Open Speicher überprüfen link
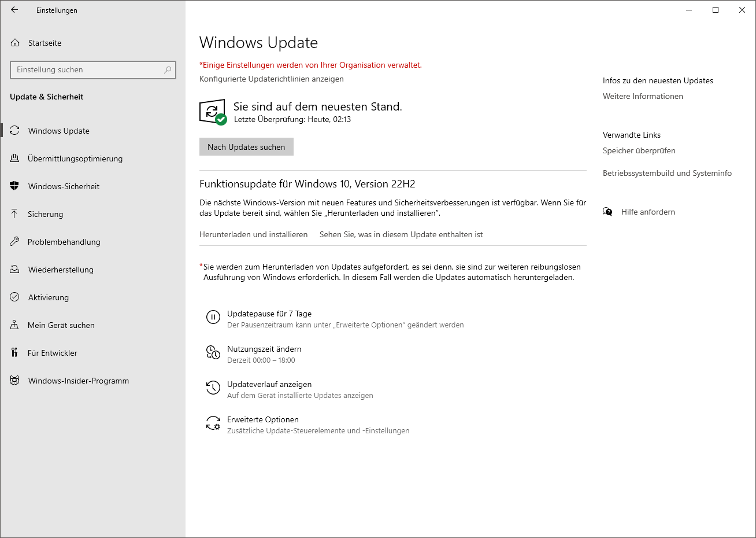The width and height of the screenshot is (756, 538). [639, 150]
